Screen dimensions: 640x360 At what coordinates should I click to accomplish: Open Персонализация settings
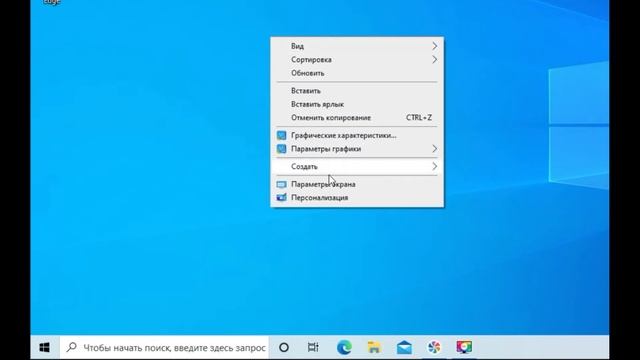[357, 198]
